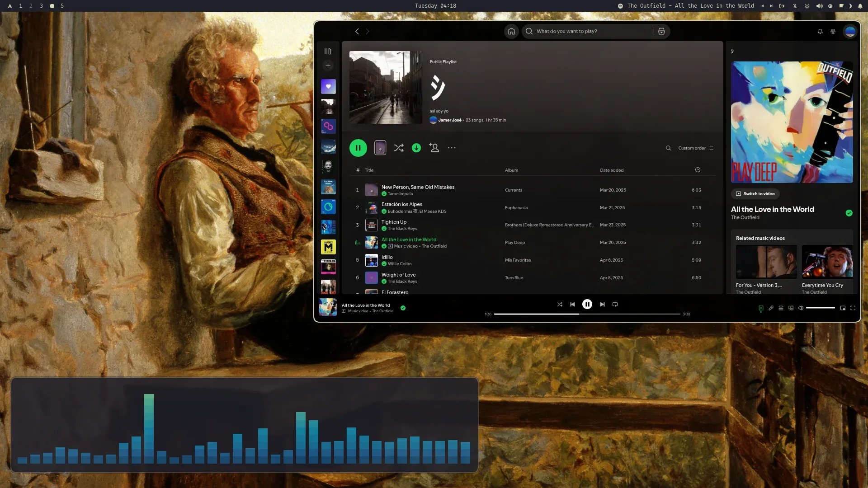Open Connect to a device icon
Screen dimensions: 868x488
pos(791,308)
